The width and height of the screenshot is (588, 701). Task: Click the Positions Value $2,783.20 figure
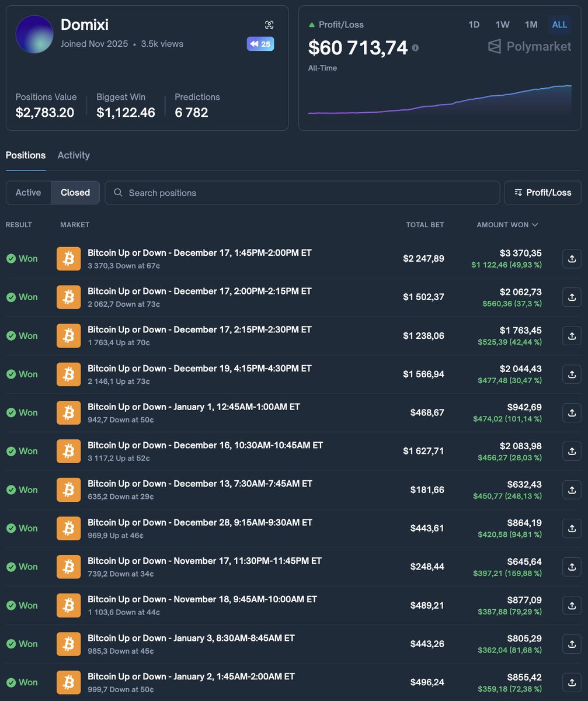pos(45,113)
